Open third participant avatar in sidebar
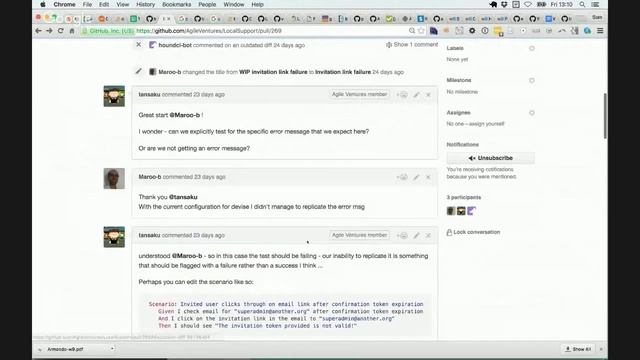The image size is (640, 360). tap(471, 211)
